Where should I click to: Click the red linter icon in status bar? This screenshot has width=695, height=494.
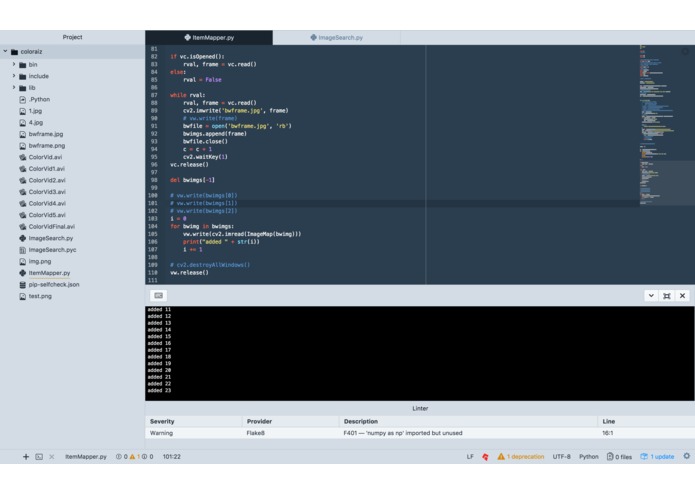(x=485, y=456)
